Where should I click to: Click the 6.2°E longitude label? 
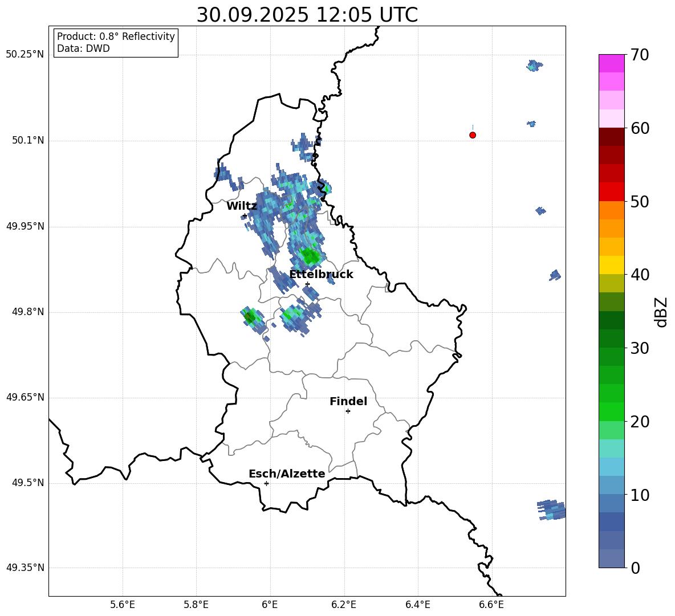(x=344, y=605)
